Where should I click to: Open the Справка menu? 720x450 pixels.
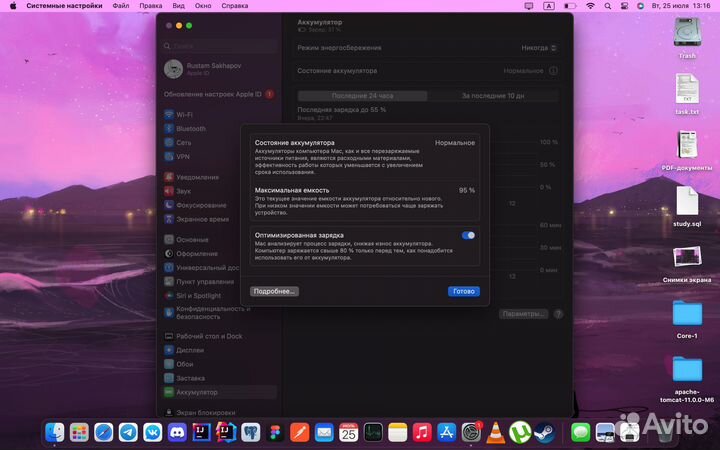coord(235,6)
